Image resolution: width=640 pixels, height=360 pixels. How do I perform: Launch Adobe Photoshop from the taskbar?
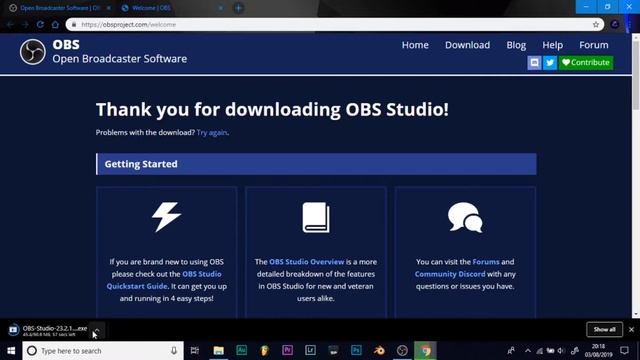click(x=356, y=351)
